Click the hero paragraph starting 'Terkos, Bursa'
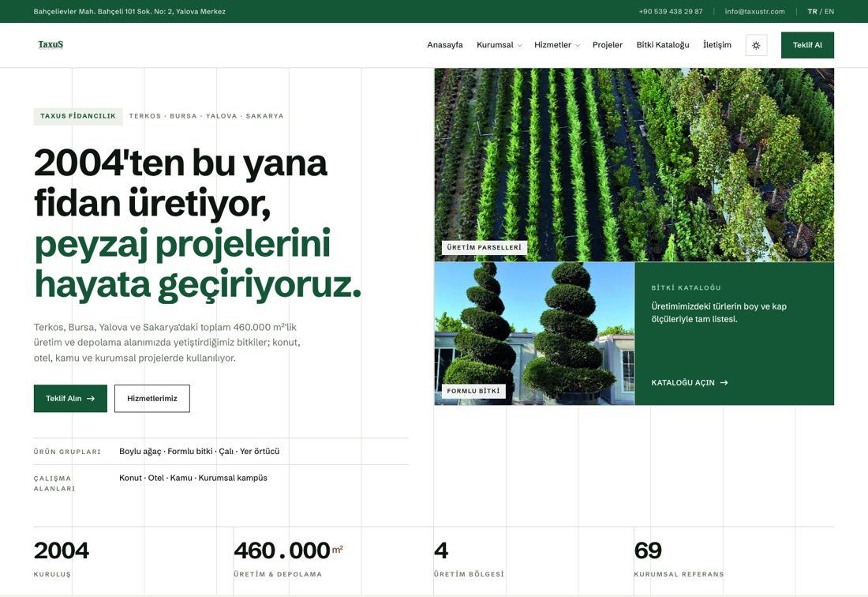The width and height of the screenshot is (868, 597). point(166,342)
